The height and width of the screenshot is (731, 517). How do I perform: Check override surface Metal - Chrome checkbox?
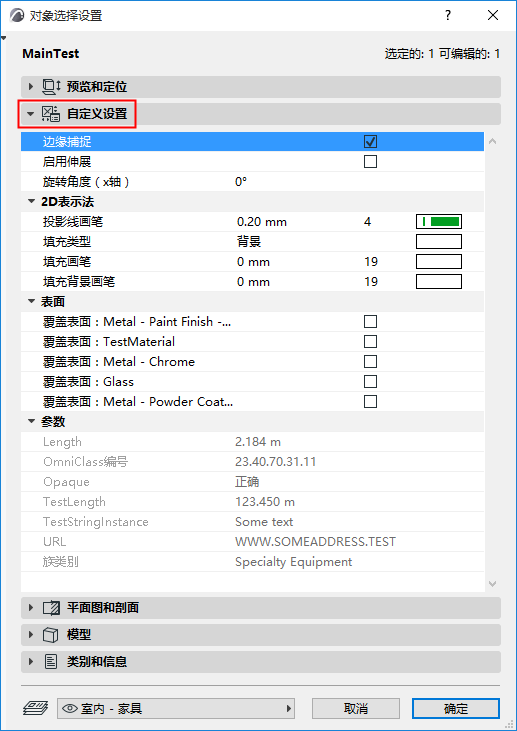[x=370, y=362]
